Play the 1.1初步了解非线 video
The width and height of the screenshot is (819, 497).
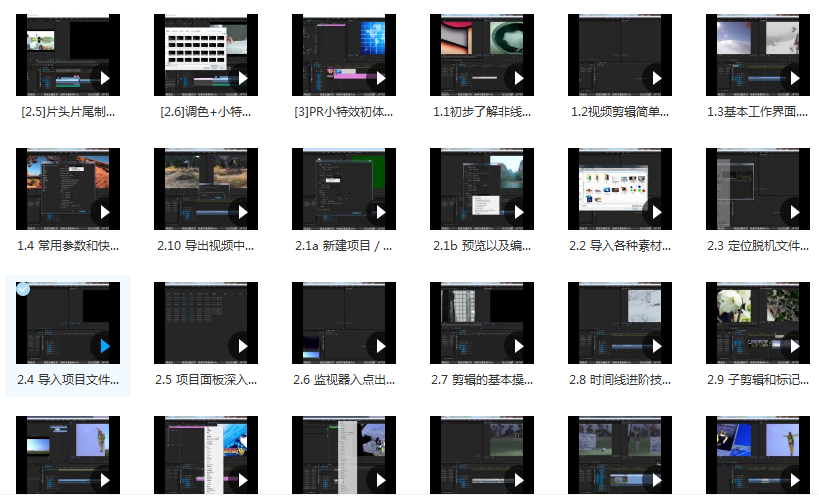[x=518, y=78]
